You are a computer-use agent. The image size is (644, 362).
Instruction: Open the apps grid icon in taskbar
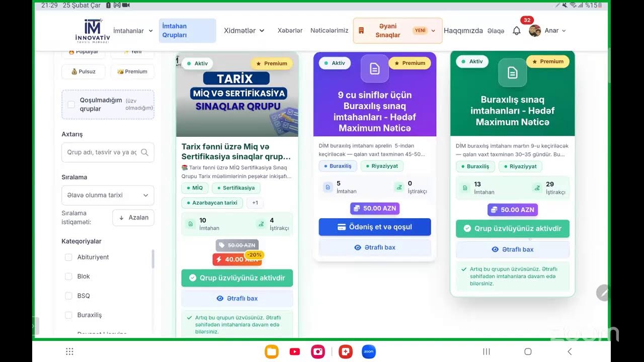70,351
